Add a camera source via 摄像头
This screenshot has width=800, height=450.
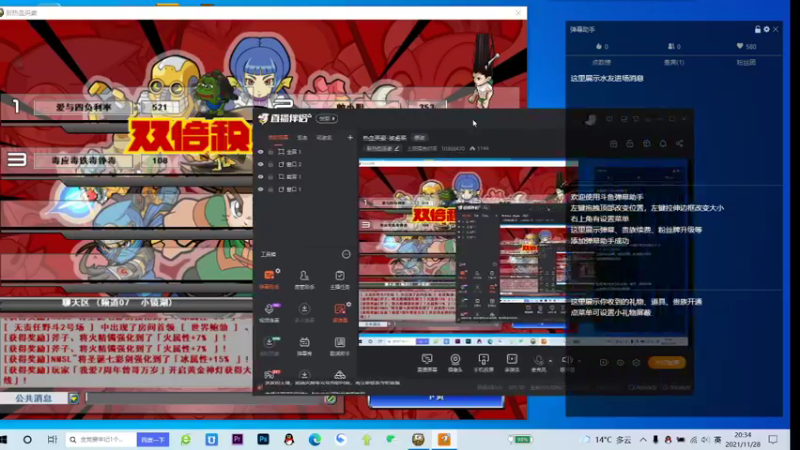pyautogui.click(x=455, y=363)
